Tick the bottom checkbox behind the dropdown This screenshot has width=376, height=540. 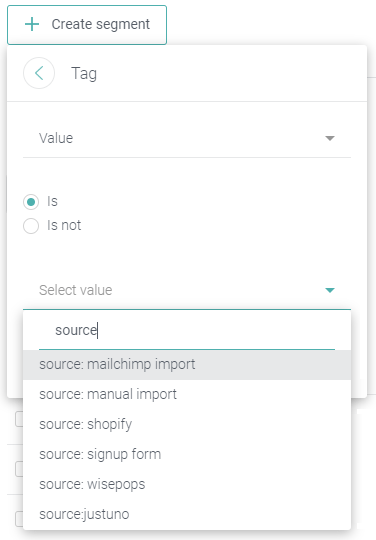pos(19,519)
